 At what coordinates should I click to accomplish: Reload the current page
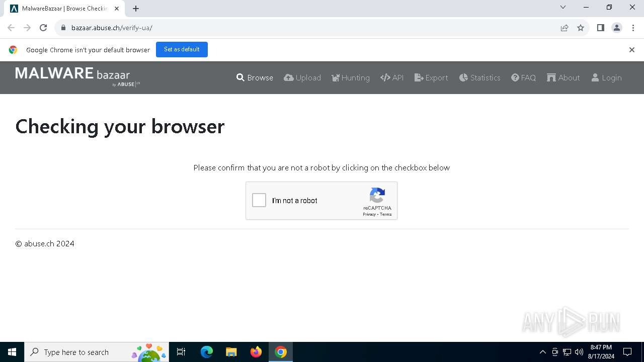(43, 28)
